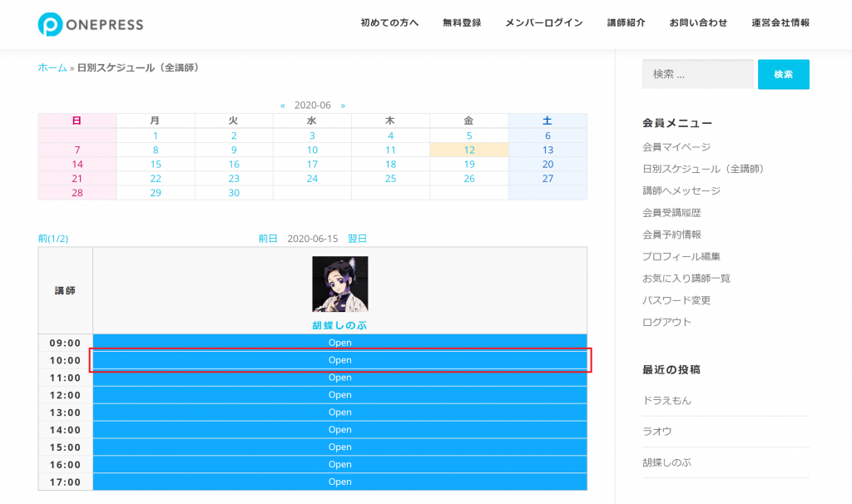Select date 17 in the calendar

click(x=312, y=164)
